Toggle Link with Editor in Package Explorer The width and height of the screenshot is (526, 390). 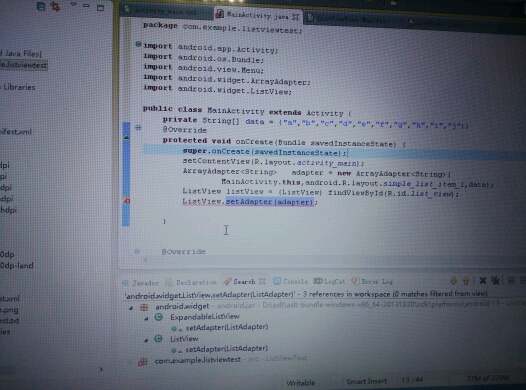[55, 6]
